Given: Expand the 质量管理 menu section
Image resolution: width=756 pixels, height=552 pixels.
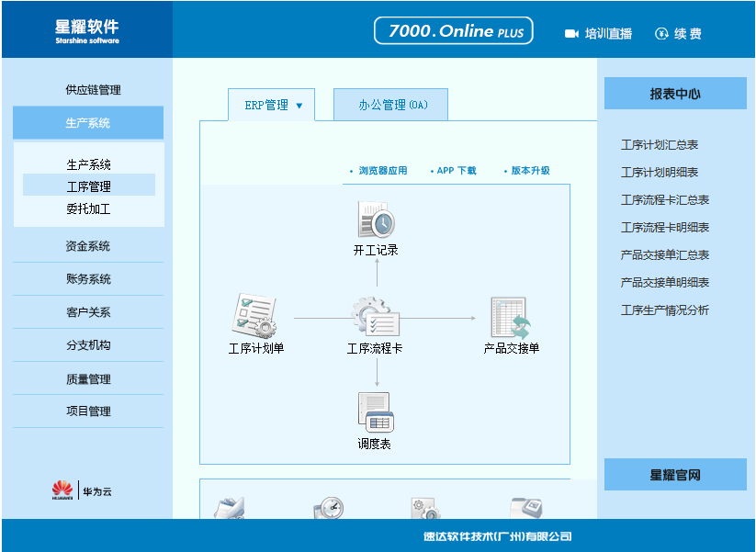Looking at the screenshot, I should point(88,378).
